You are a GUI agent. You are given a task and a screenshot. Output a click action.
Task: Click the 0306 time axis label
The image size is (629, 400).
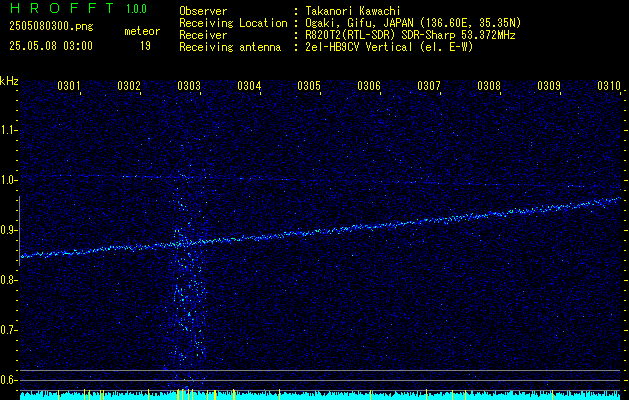(x=369, y=85)
